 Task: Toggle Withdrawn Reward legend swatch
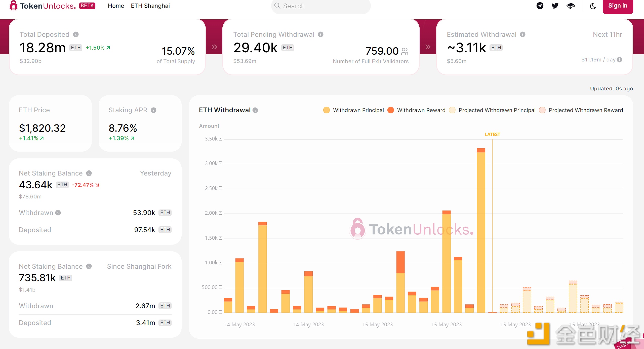390,110
